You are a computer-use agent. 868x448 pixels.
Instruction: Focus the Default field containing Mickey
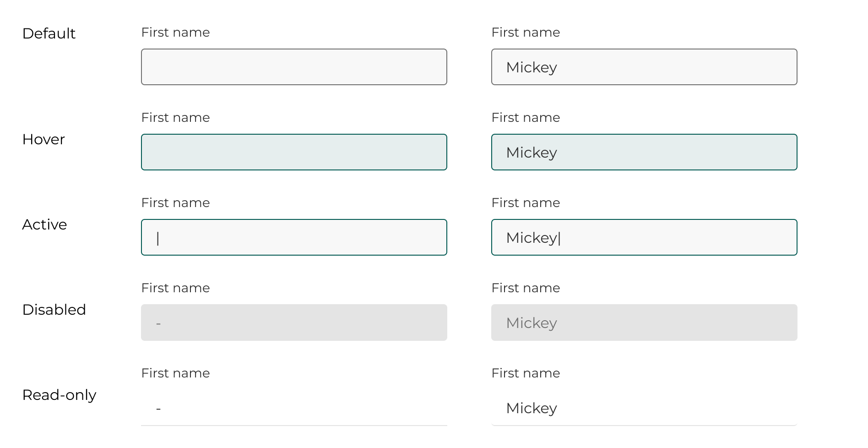coord(644,67)
